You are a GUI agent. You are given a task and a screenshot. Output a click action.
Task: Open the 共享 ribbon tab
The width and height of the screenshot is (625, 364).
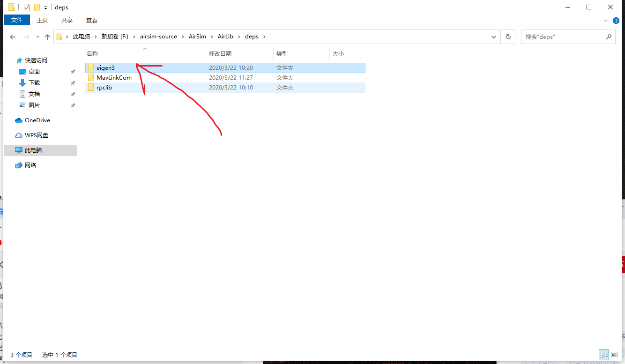point(67,20)
